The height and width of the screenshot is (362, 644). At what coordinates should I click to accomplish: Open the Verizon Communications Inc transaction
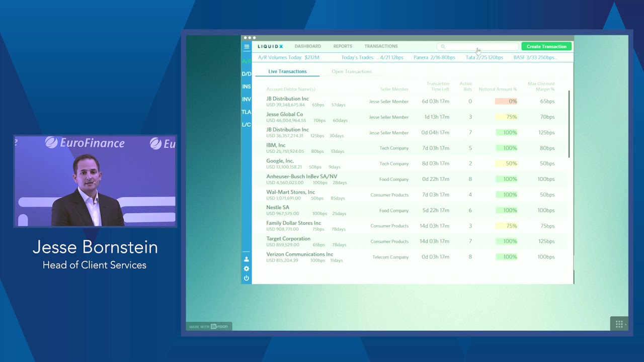pos(409,257)
